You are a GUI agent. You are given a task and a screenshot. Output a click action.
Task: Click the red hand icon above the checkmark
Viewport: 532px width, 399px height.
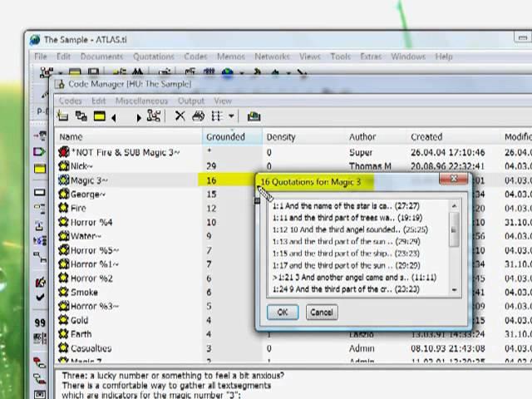(41, 283)
